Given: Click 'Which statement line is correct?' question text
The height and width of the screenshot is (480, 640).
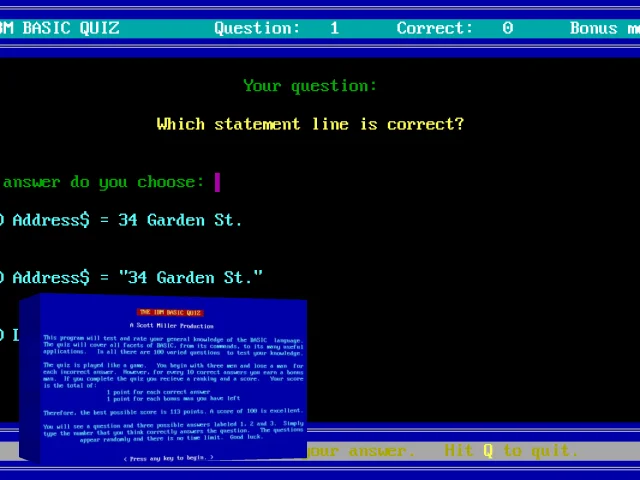Looking at the screenshot, I should (x=310, y=124).
